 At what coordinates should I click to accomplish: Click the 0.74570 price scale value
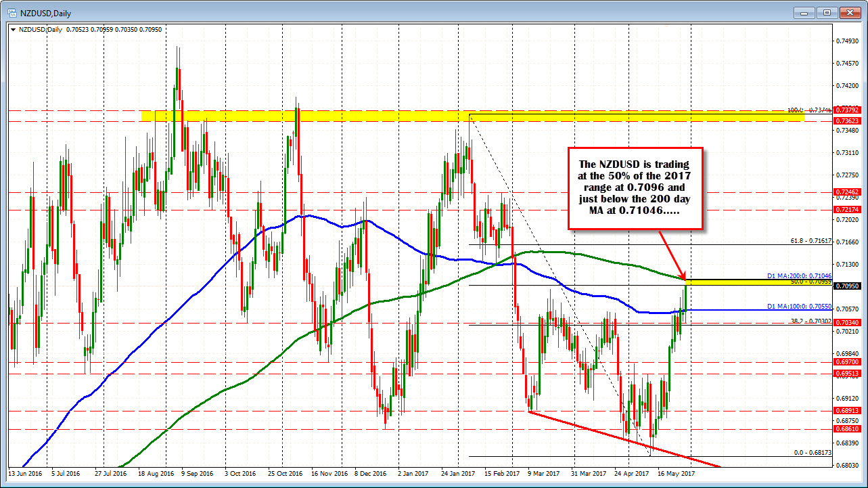click(848, 64)
